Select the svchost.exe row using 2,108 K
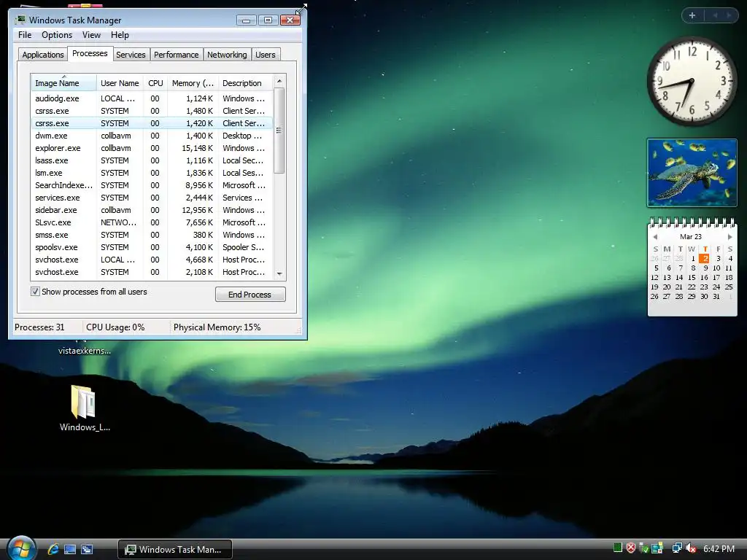The image size is (747, 560). [152, 272]
